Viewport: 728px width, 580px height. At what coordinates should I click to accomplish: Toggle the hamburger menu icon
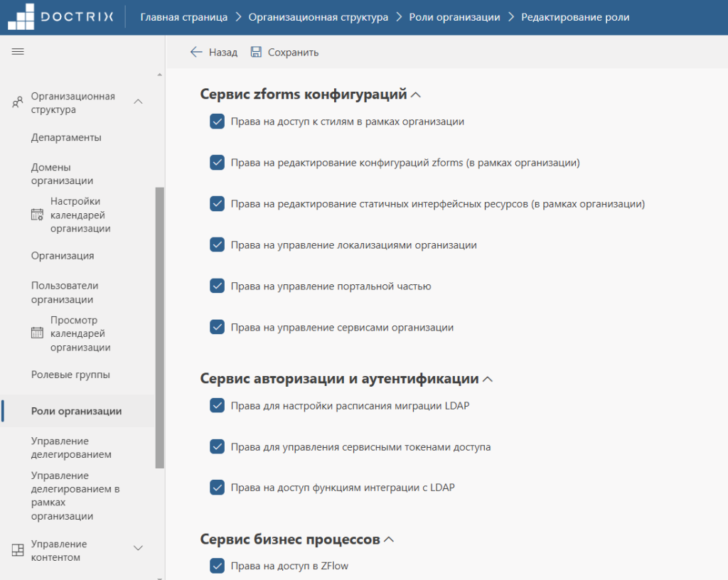pyautogui.click(x=18, y=51)
